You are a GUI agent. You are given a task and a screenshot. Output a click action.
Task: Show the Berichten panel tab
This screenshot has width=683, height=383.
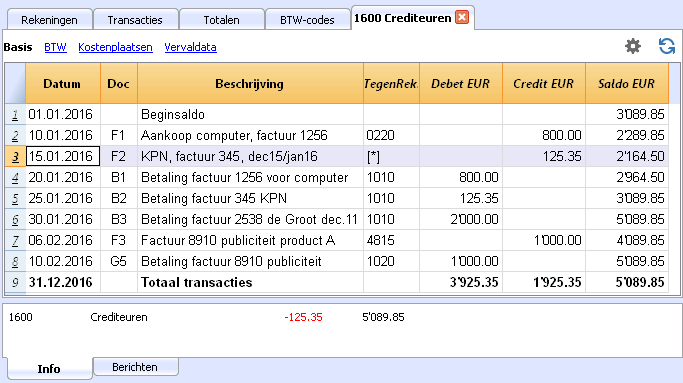[135, 367]
